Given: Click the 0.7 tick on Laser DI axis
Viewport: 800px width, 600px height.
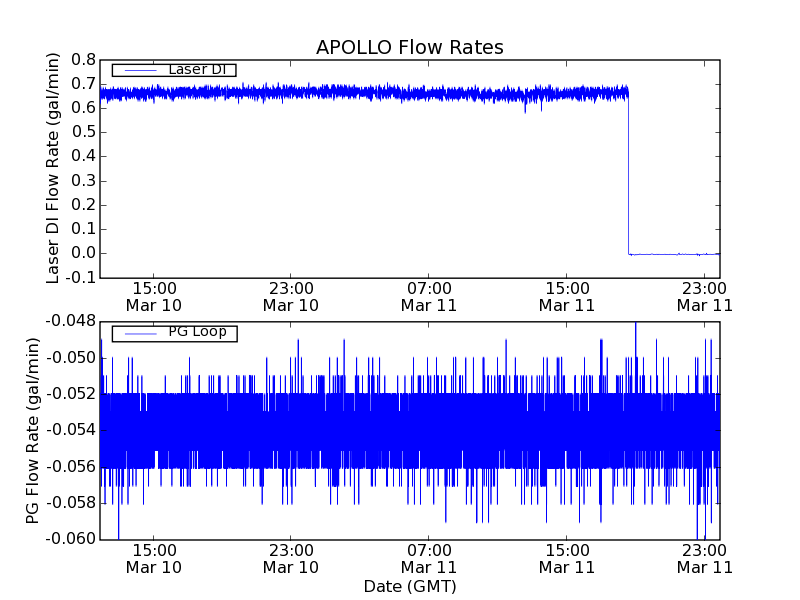Looking at the screenshot, I should (x=84, y=84).
